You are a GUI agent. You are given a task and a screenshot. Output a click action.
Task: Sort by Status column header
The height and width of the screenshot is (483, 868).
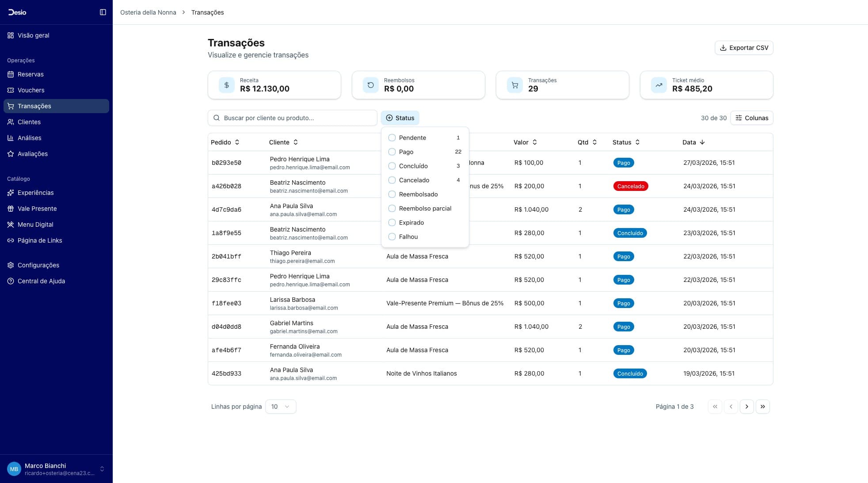[x=626, y=142]
